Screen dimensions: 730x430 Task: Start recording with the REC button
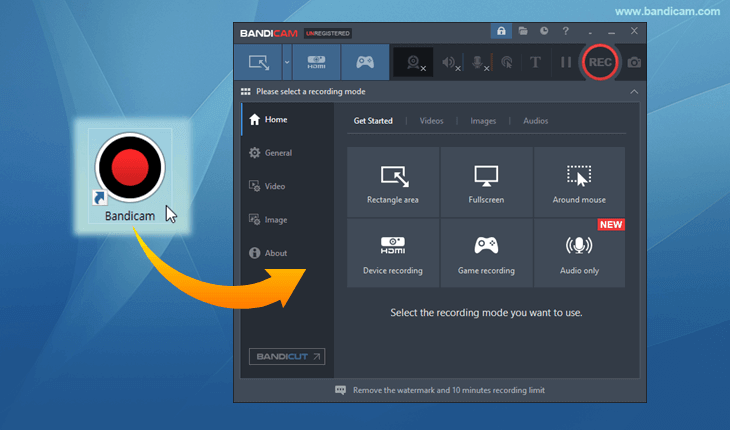pos(600,62)
